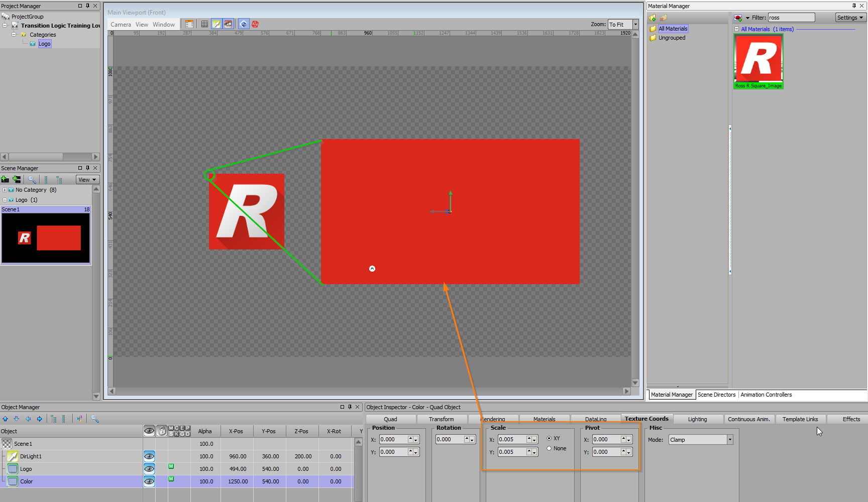
Task: Expand the No Category group
Action: 5,190
